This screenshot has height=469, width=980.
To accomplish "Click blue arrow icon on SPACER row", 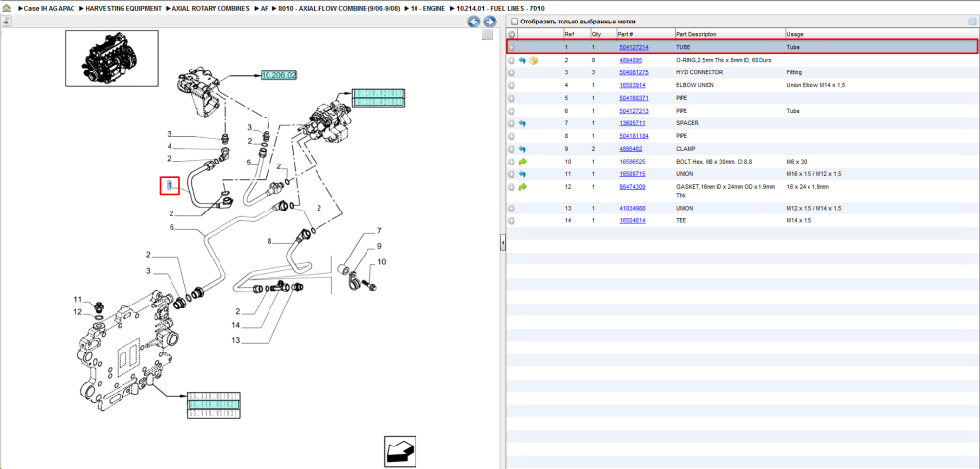I will (x=522, y=123).
